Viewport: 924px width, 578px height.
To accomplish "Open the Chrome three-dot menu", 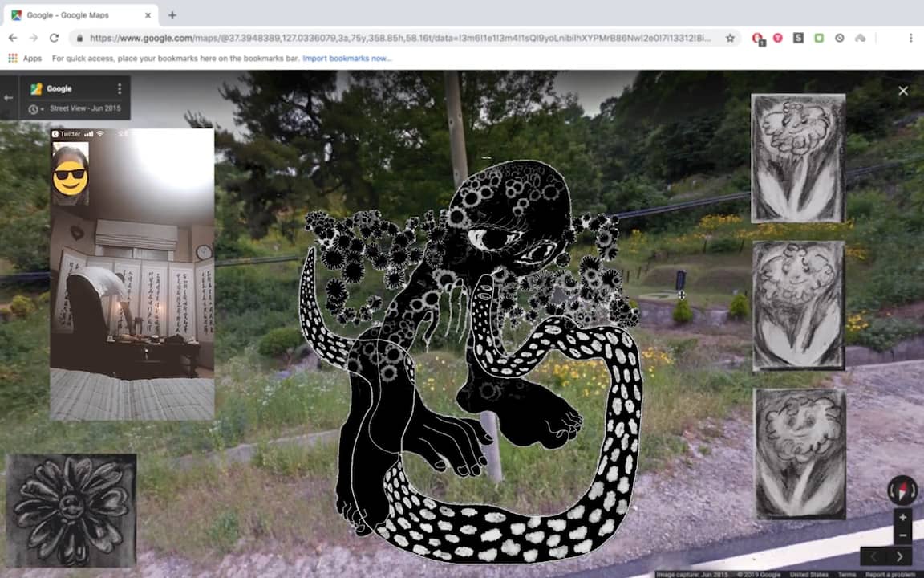I will click(910, 38).
